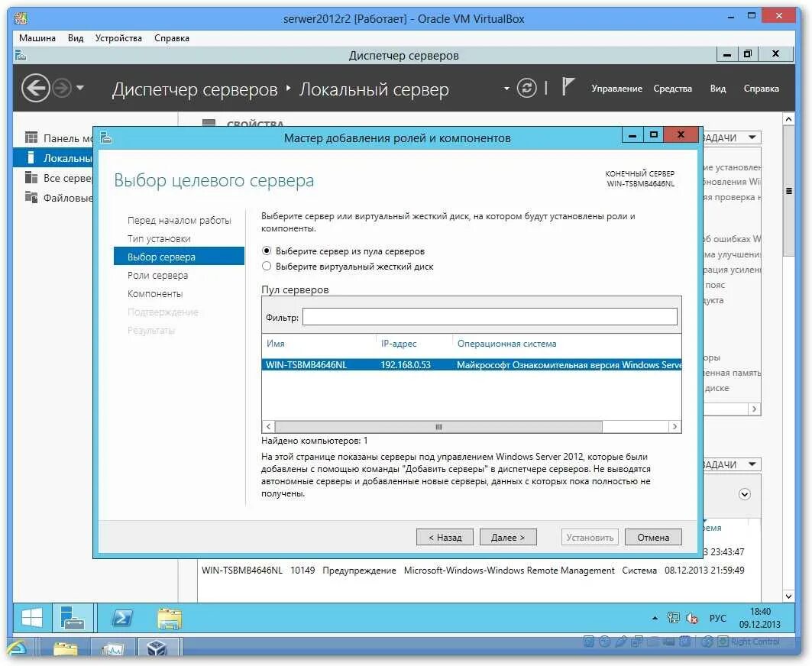Sort server pool by IP-адрес column

tap(398, 344)
